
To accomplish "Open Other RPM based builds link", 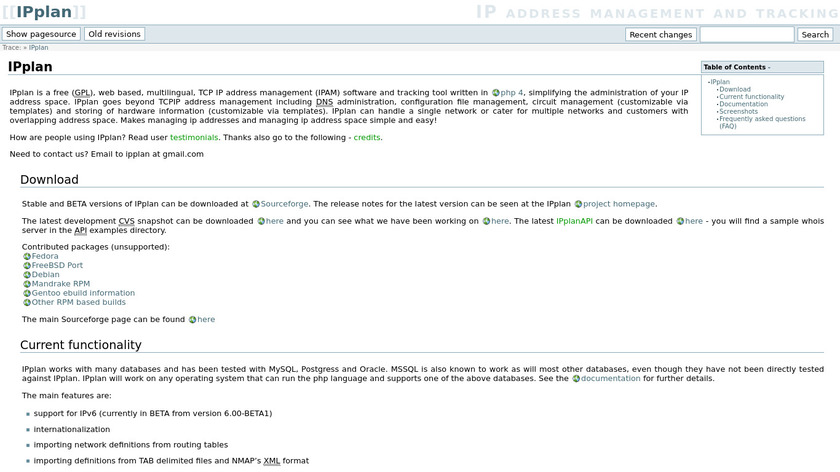I will click(79, 303).
